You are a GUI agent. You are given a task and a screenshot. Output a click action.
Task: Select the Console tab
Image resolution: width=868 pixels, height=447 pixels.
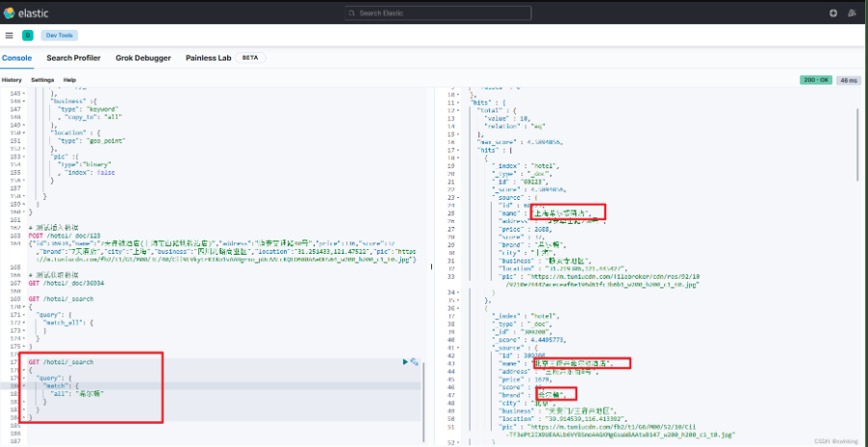(x=16, y=58)
